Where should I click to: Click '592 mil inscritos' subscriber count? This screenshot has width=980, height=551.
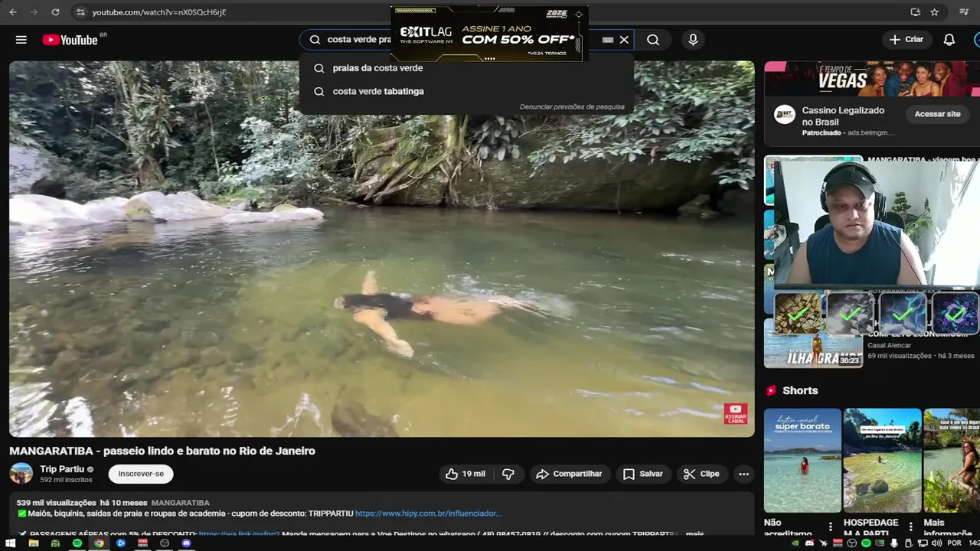coord(66,480)
